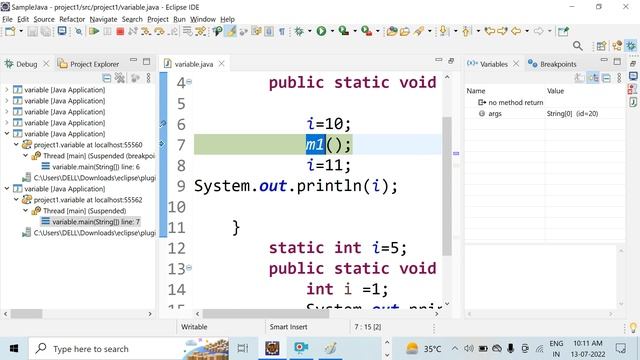640x360 pixels.
Task: Click the magnifier search icon at top right
Action: [x=578, y=46]
